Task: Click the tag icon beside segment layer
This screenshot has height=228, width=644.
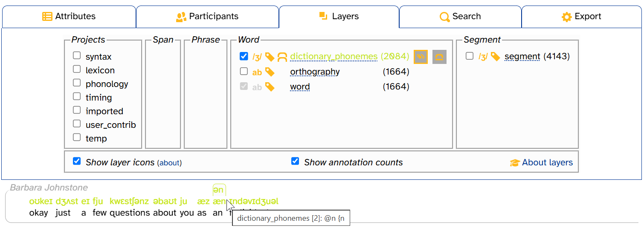Action: pos(495,57)
